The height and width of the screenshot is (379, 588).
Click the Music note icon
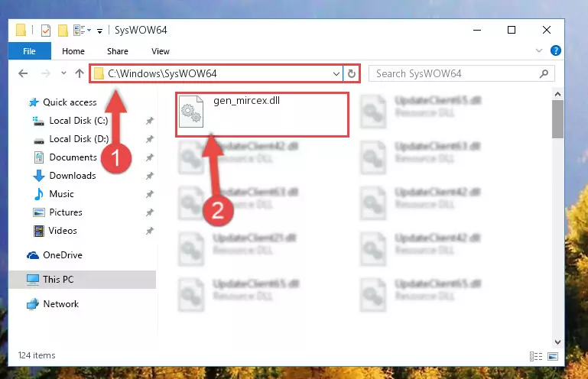pyautogui.click(x=39, y=194)
